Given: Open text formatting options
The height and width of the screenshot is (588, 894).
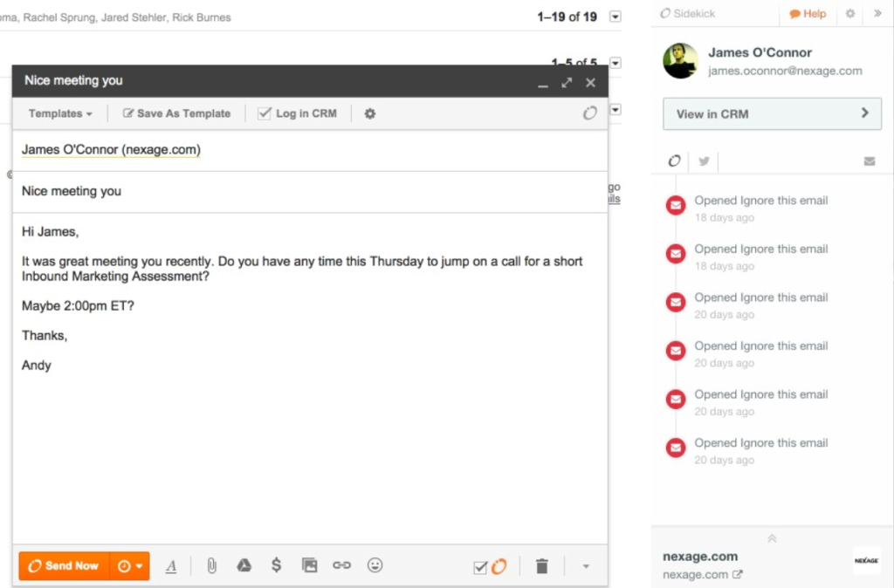Looking at the screenshot, I should click(171, 566).
